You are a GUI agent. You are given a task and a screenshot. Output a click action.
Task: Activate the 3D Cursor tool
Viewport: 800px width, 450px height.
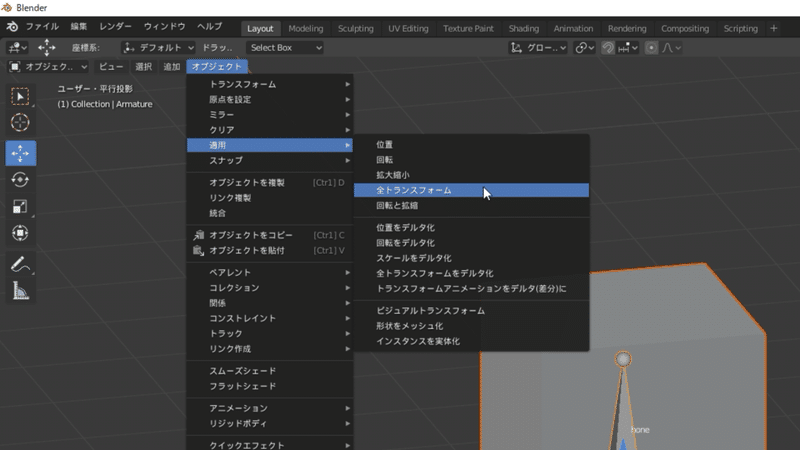(20, 122)
